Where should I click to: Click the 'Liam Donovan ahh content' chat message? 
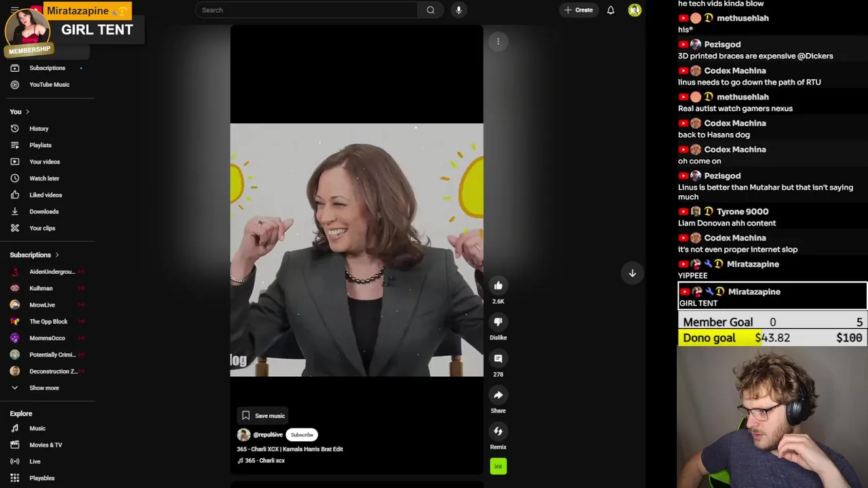727,223
